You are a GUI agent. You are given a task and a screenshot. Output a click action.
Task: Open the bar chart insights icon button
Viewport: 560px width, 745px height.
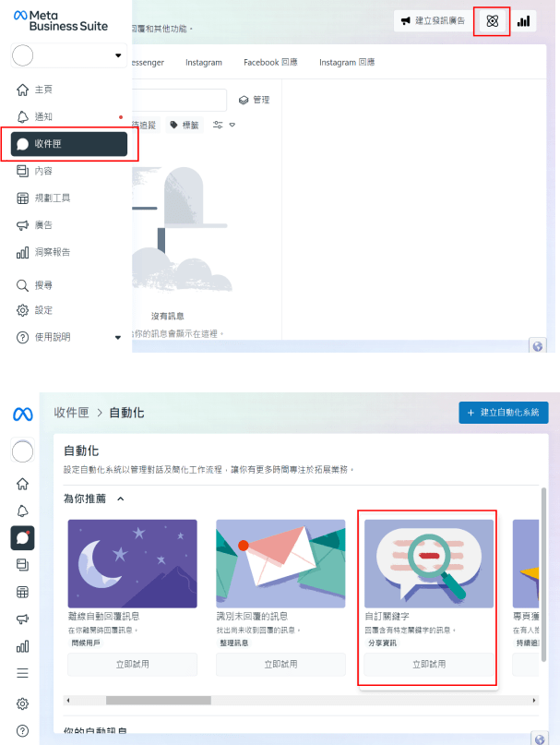pyautogui.click(x=523, y=21)
